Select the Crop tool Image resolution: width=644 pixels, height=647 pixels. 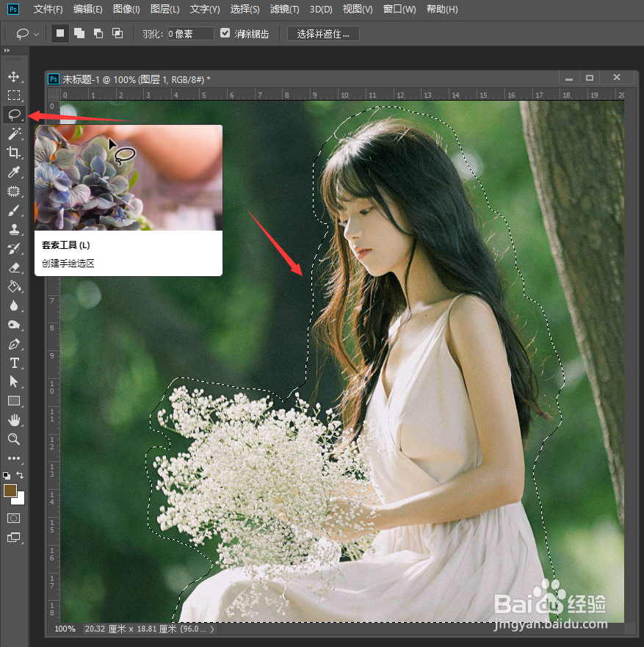coord(14,153)
